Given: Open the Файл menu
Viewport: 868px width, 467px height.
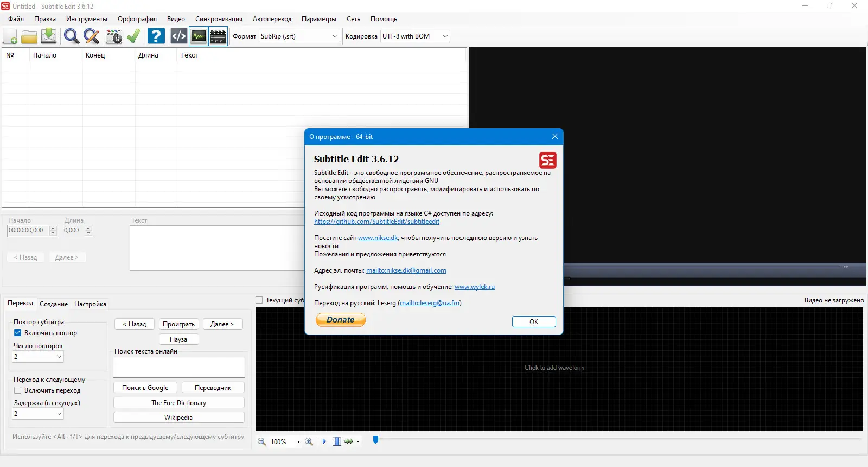Looking at the screenshot, I should tap(16, 19).
